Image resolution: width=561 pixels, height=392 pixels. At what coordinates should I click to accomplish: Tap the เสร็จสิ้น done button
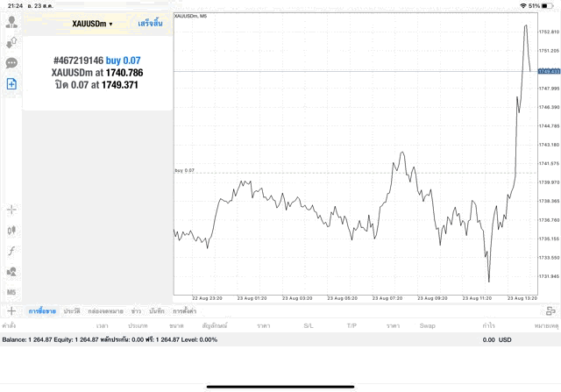pyautogui.click(x=150, y=24)
